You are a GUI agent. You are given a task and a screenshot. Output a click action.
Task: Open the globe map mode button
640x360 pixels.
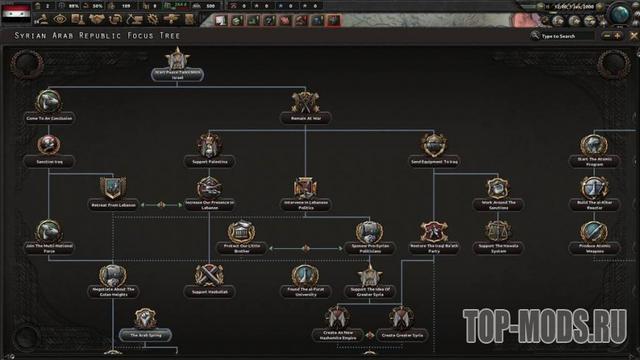point(620,13)
